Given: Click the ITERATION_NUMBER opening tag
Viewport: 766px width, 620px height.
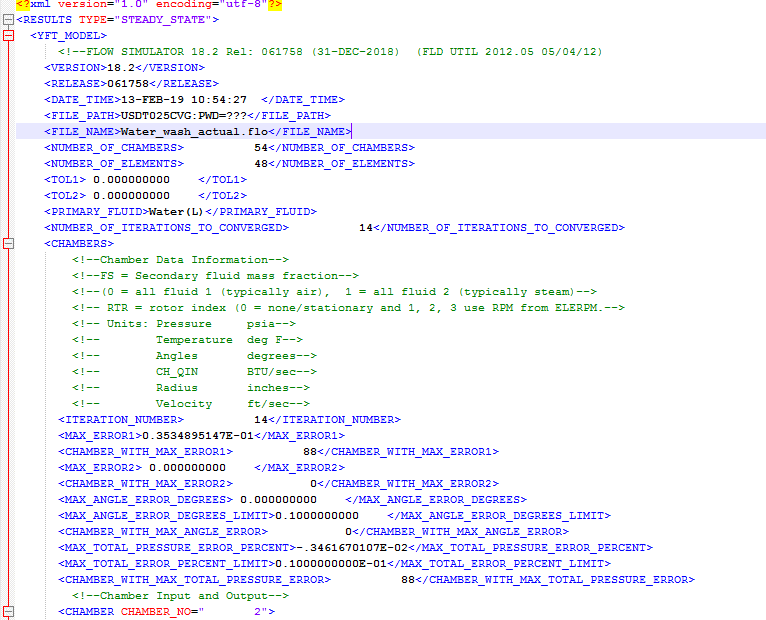Looking at the screenshot, I should [121, 420].
